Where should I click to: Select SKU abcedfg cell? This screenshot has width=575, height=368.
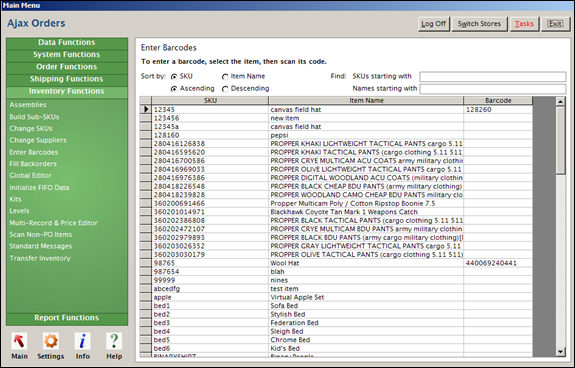point(210,289)
